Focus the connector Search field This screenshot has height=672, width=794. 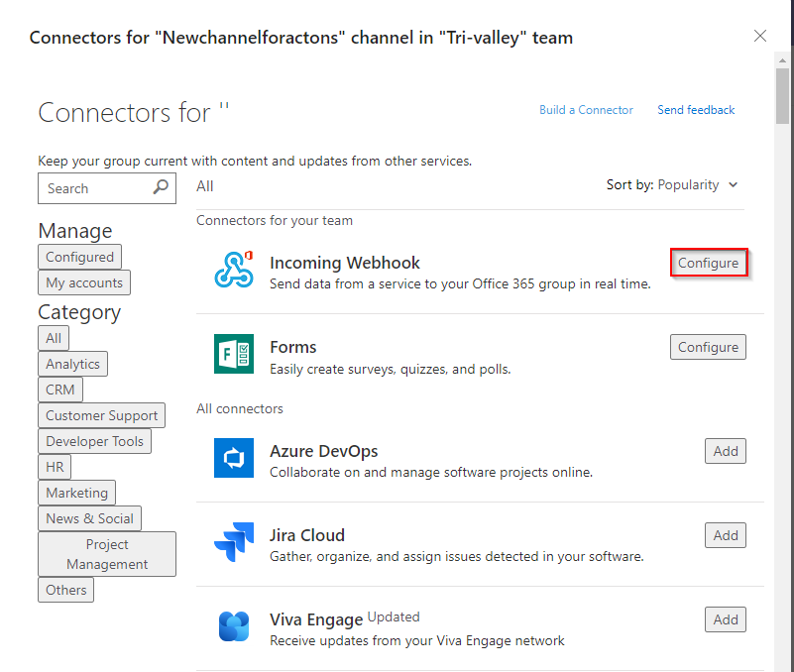[x=107, y=188]
